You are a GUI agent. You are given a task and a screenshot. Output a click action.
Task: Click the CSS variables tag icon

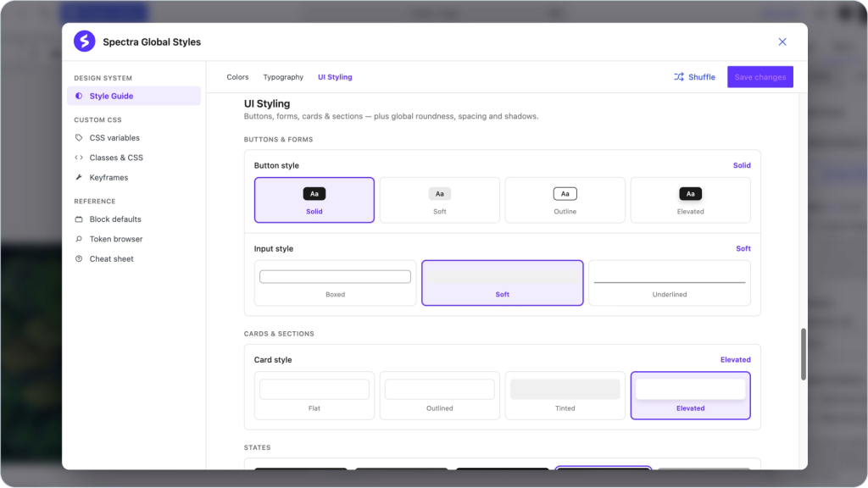[79, 138]
